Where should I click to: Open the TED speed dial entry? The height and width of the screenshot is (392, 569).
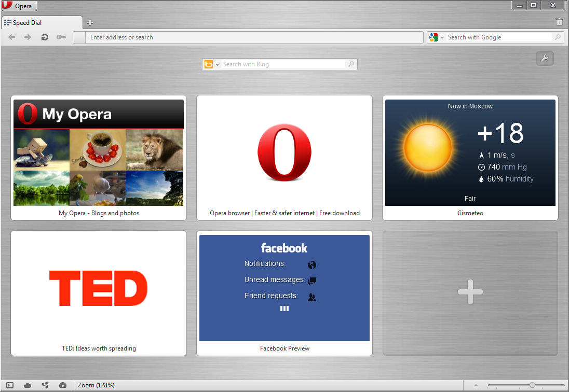pos(99,289)
